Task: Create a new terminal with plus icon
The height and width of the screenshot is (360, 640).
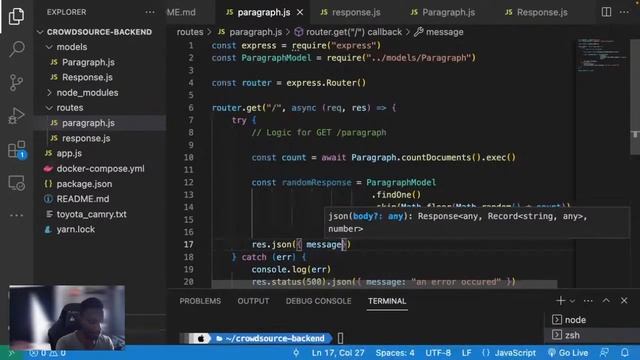Action: pyautogui.click(x=560, y=301)
